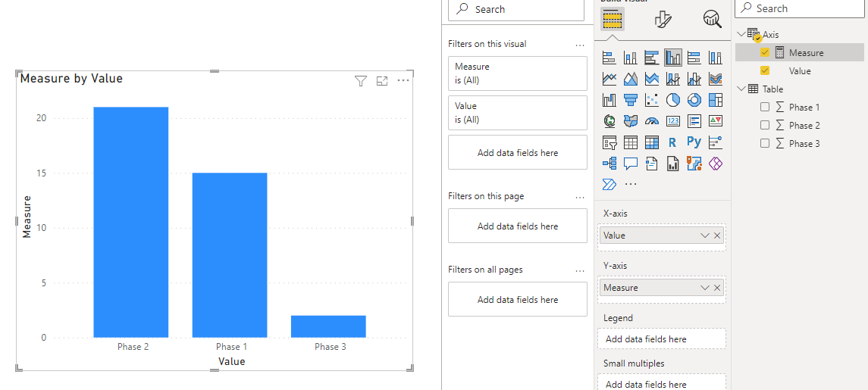The width and height of the screenshot is (868, 390).
Task: Uncheck the Value field checkbox
Action: 765,71
